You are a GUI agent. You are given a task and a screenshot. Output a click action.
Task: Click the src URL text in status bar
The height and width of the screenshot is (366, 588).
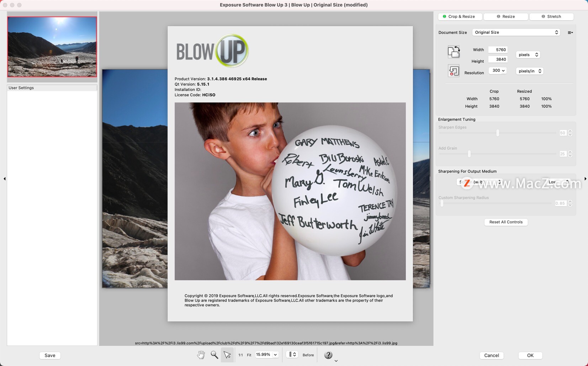click(266, 343)
